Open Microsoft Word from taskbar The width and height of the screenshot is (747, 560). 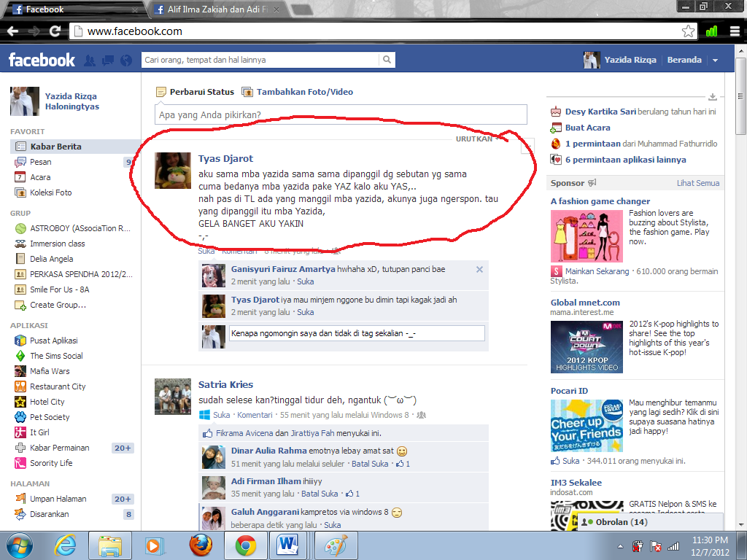[289, 545]
